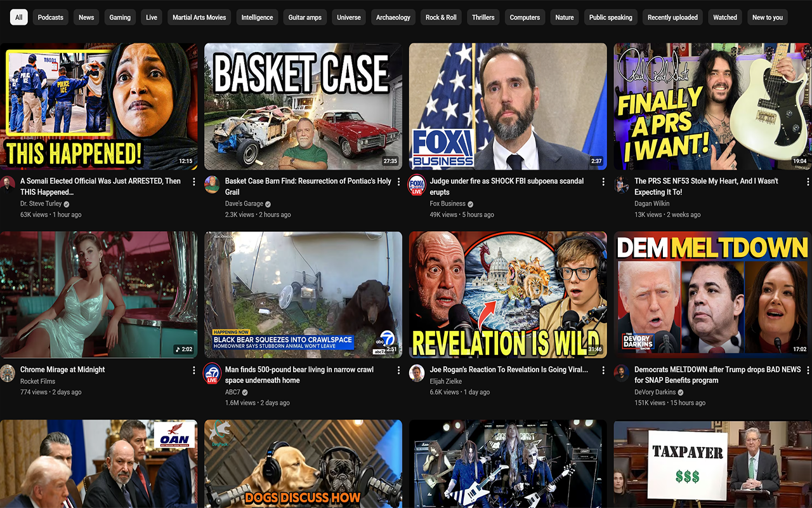This screenshot has height=508, width=812.
Task: Open 'Chrome Mirage at Midnight' video title
Action: pyautogui.click(x=63, y=370)
